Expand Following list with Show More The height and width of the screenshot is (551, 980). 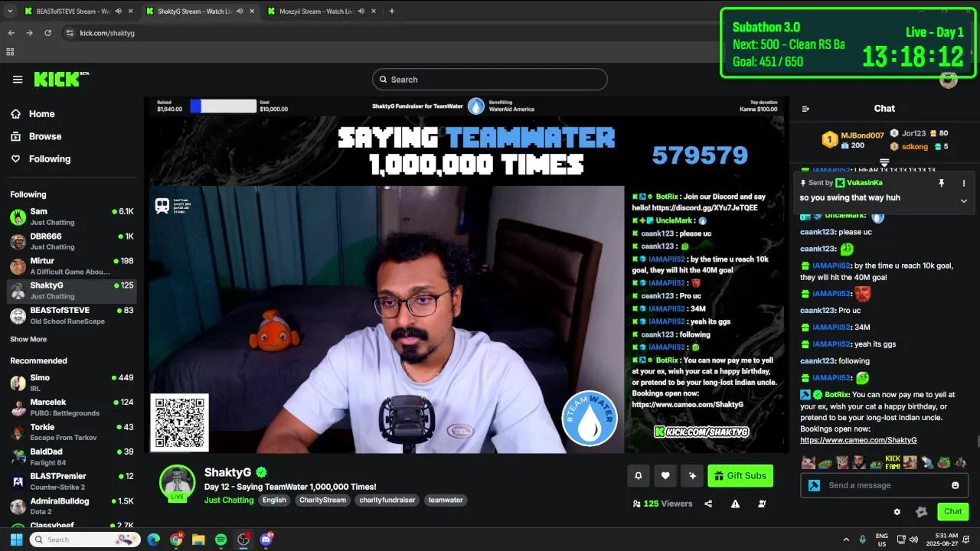pyautogui.click(x=28, y=339)
